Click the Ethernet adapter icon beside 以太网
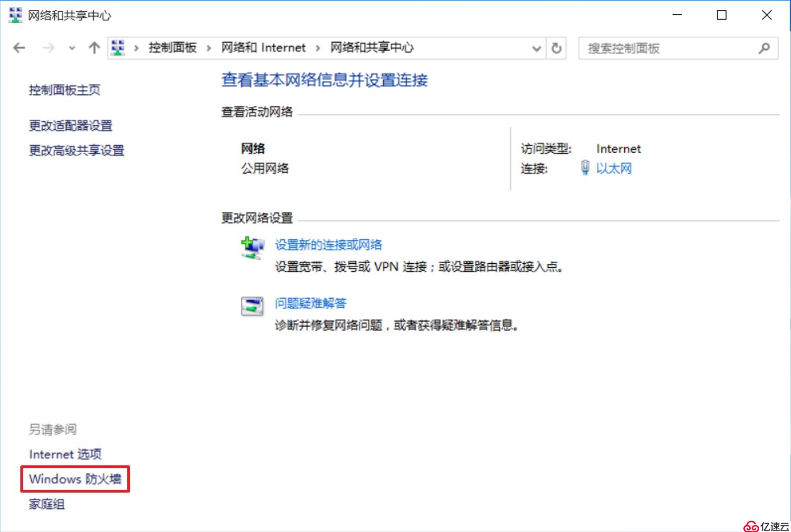 (585, 168)
